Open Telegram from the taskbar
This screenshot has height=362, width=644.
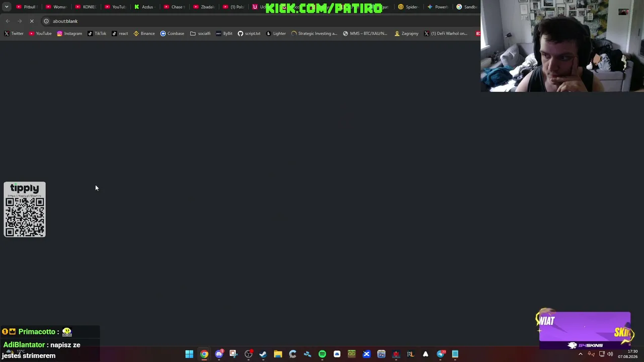[x=441, y=354]
